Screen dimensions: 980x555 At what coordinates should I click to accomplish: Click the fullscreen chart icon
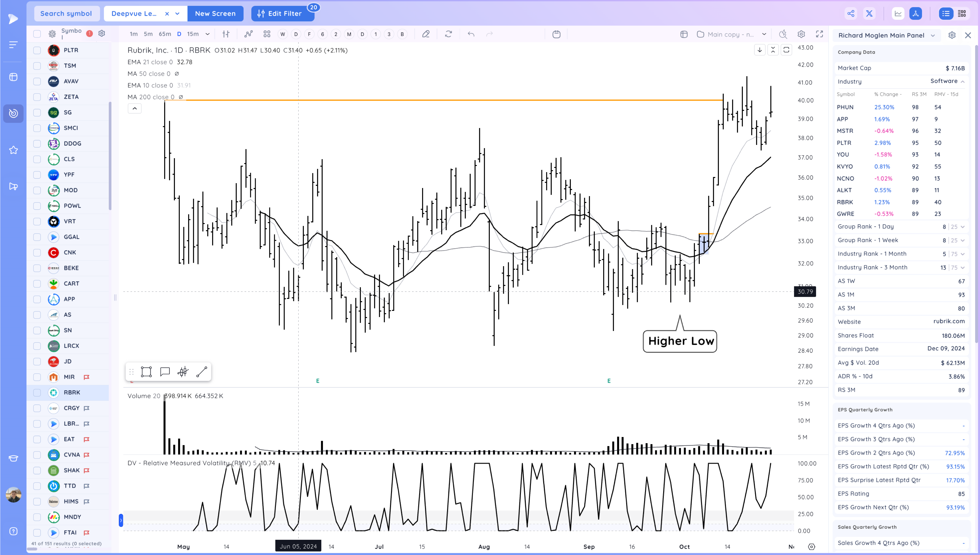tap(819, 34)
